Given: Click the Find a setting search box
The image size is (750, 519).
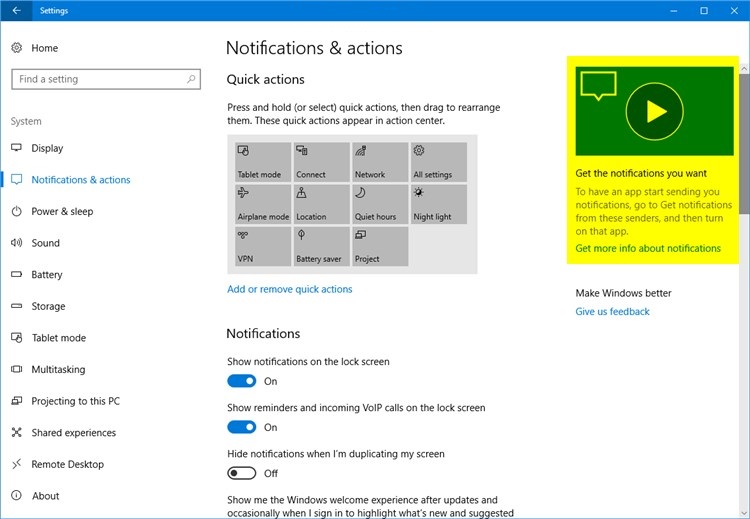Looking at the screenshot, I should pyautogui.click(x=106, y=79).
